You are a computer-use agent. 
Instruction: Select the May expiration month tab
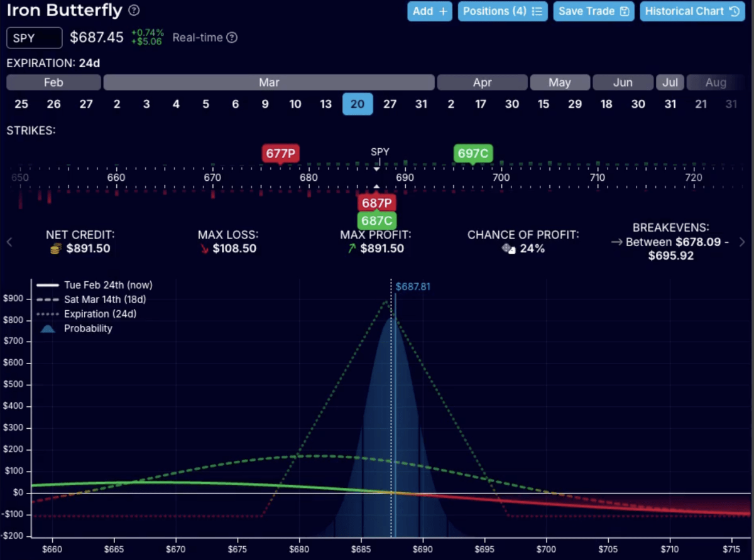pyautogui.click(x=559, y=82)
